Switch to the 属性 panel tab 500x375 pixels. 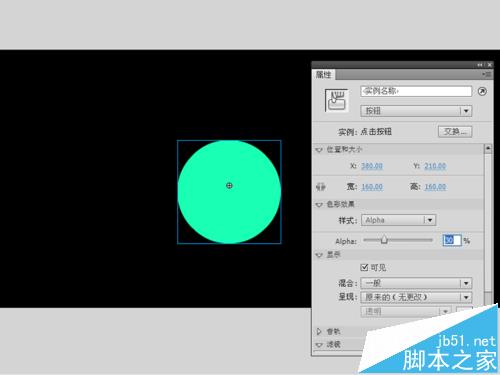(324, 75)
